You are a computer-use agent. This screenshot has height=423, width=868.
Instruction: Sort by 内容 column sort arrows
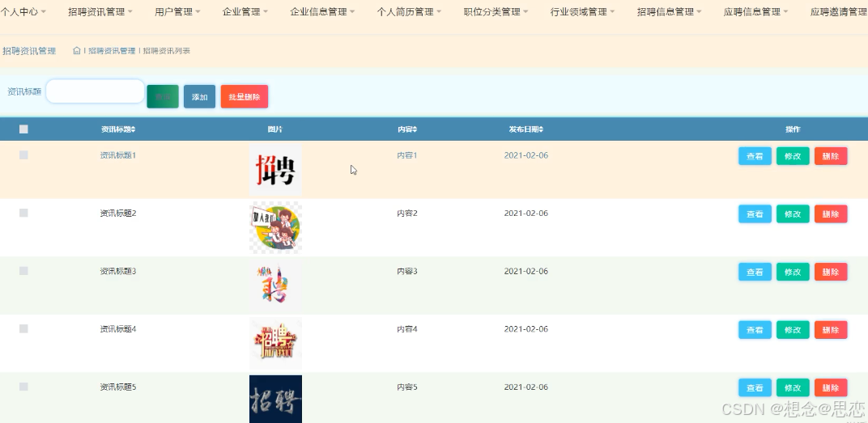click(x=415, y=129)
